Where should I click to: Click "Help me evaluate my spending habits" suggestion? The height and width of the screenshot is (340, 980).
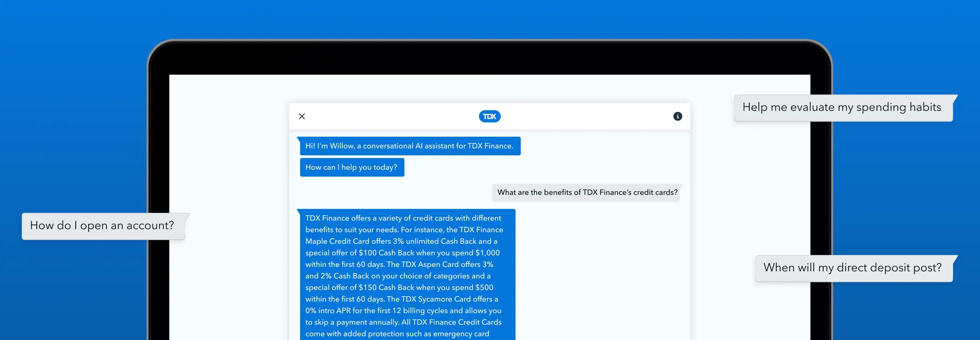pyautogui.click(x=842, y=108)
